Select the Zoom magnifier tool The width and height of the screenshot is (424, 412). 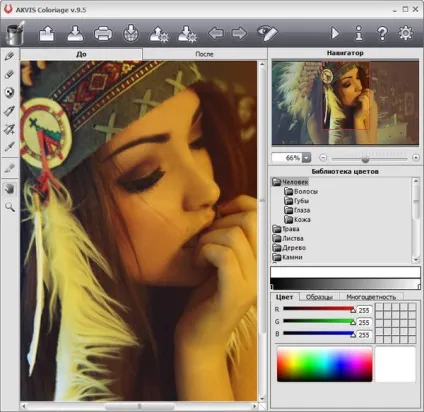click(10, 207)
